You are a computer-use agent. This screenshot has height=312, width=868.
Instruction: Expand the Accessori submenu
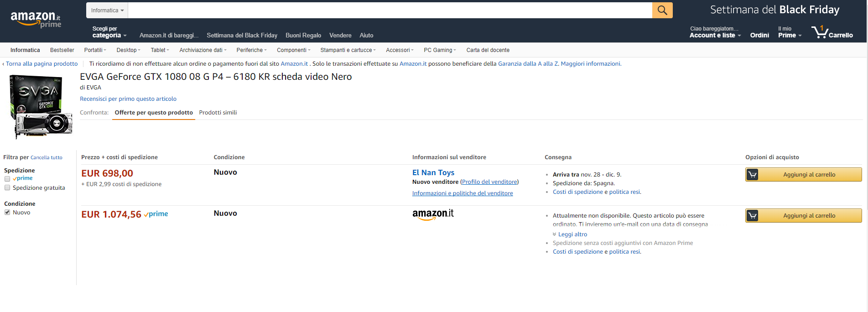(x=400, y=50)
